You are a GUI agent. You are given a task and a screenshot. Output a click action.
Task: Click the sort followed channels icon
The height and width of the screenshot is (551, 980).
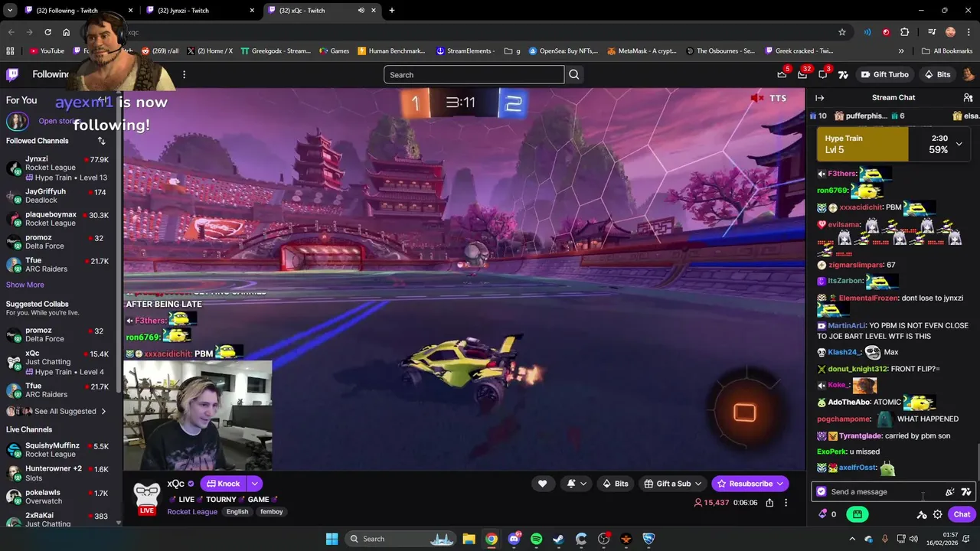tap(101, 141)
